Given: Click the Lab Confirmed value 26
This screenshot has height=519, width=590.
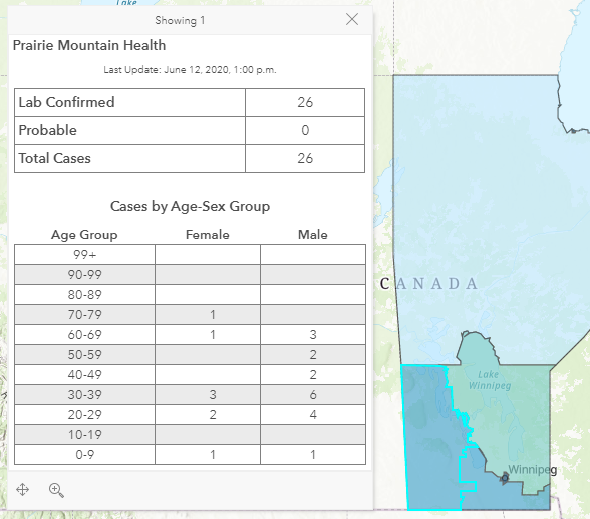Looking at the screenshot, I should click(305, 102).
